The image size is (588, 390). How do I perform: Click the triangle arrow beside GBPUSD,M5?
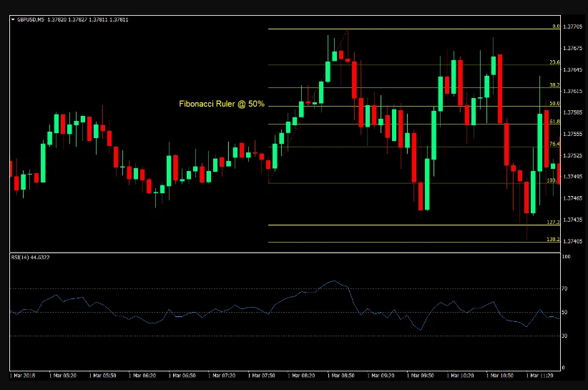click(x=13, y=19)
